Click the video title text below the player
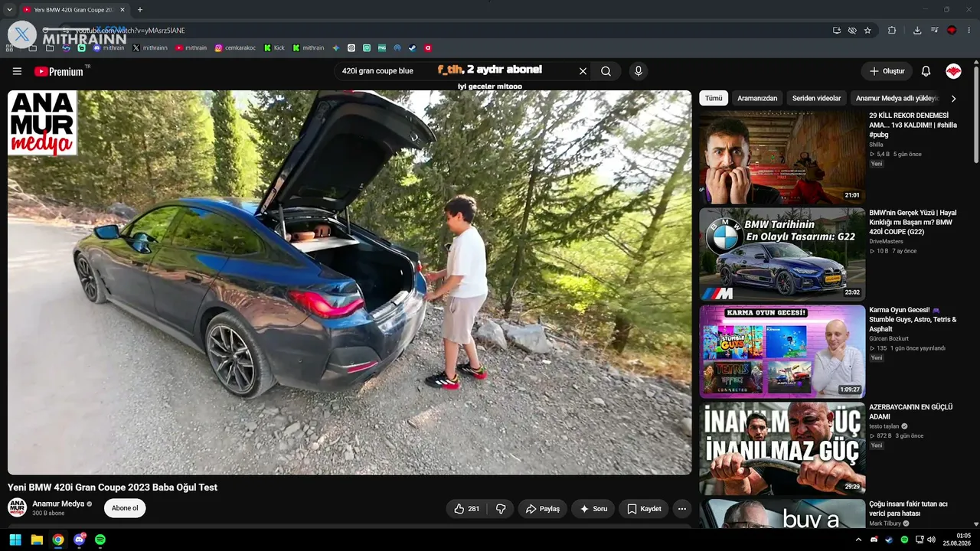980x551 pixels. click(x=113, y=487)
